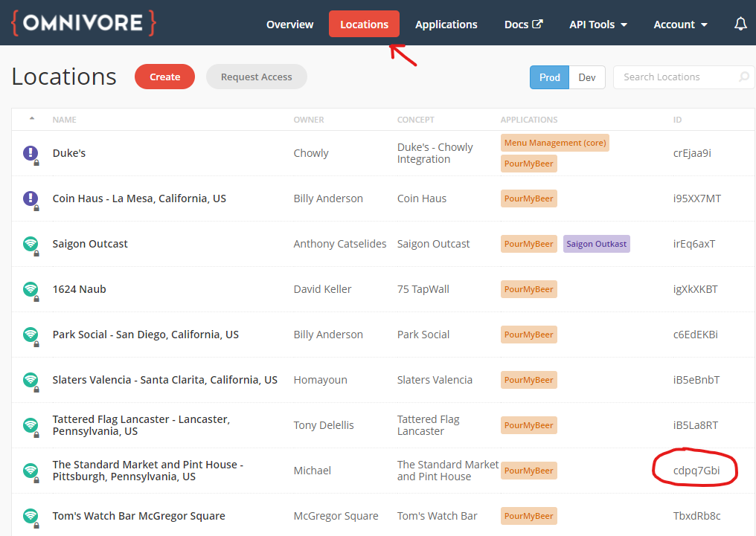The width and height of the screenshot is (756, 536).
Task: Sort by the OWNER column header
Action: 309,120
